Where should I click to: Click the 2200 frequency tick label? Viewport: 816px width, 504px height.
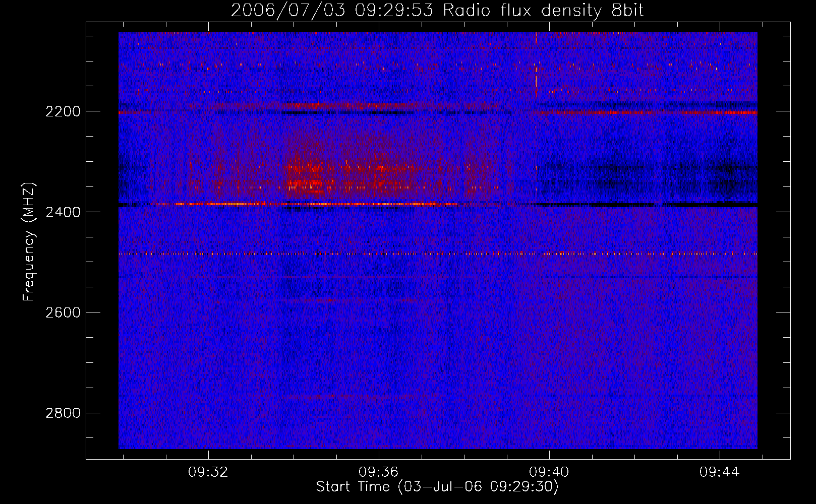point(63,111)
